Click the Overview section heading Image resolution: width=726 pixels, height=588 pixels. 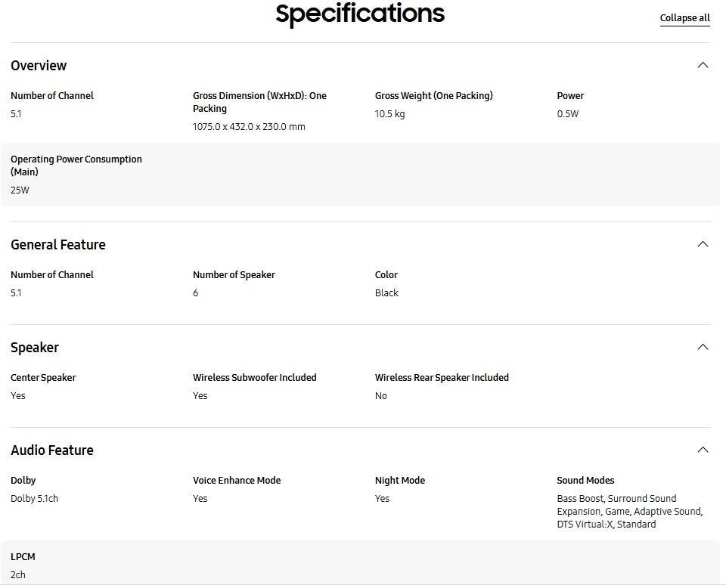coord(39,66)
